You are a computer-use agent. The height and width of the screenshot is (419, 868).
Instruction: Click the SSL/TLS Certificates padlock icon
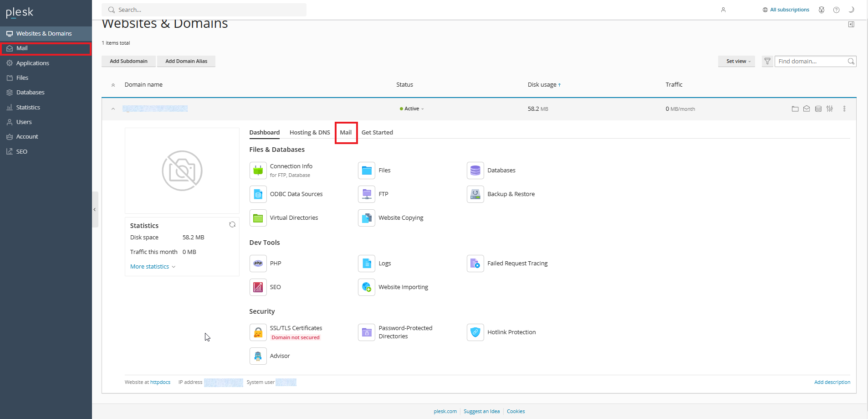click(x=258, y=332)
